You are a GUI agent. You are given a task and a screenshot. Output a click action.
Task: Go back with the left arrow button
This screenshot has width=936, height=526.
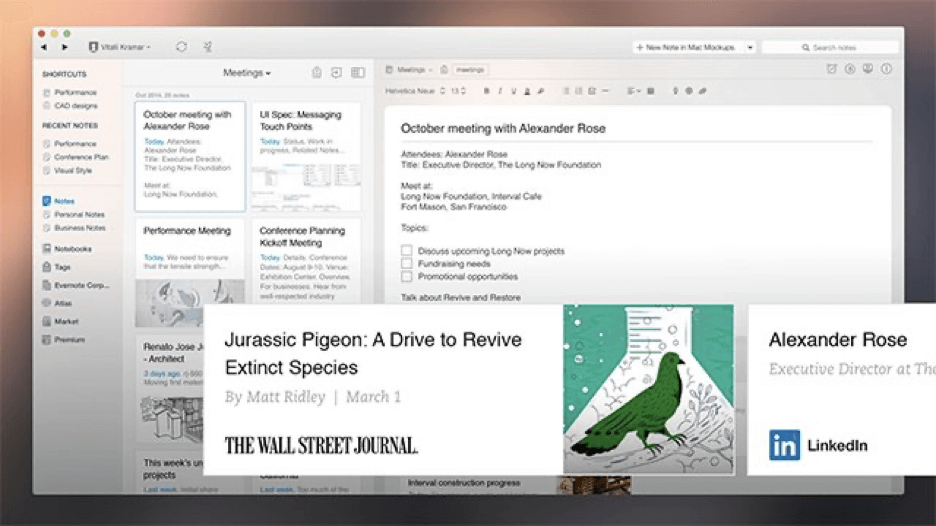pyautogui.click(x=44, y=47)
